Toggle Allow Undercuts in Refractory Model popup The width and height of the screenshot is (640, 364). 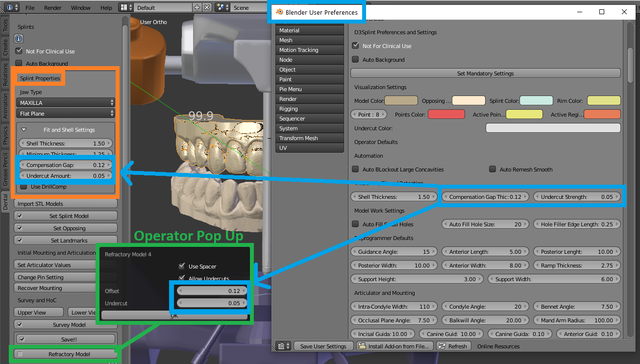click(x=182, y=278)
